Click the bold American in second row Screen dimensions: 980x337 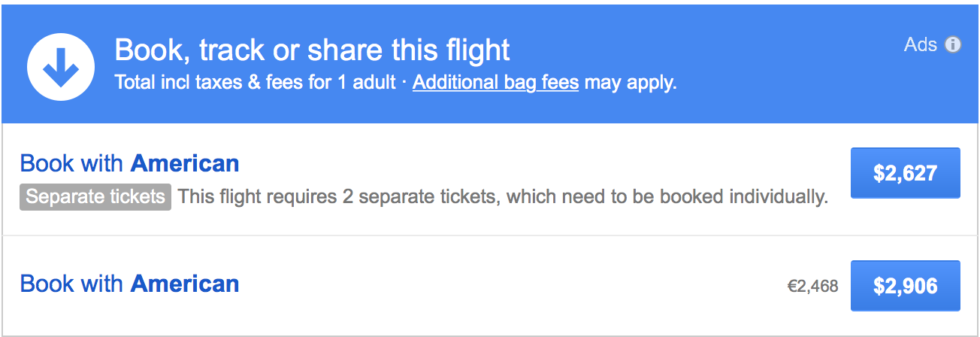tap(185, 284)
